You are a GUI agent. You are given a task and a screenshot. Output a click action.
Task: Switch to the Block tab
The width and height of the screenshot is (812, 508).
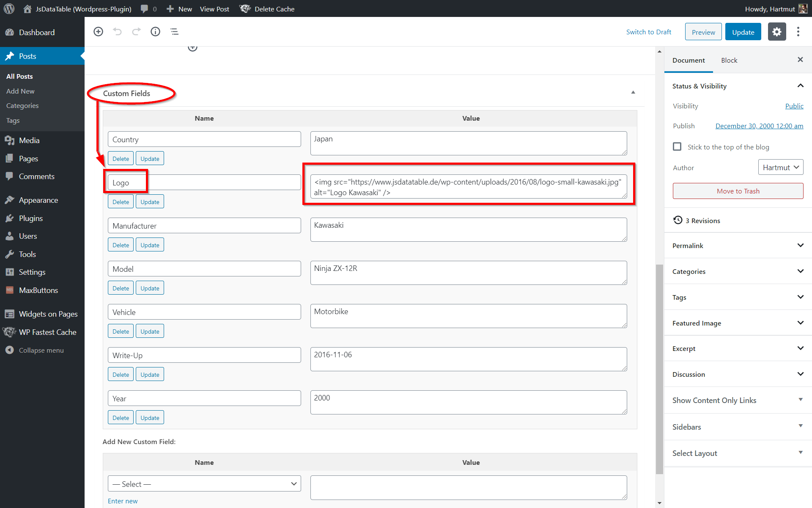pos(729,60)
